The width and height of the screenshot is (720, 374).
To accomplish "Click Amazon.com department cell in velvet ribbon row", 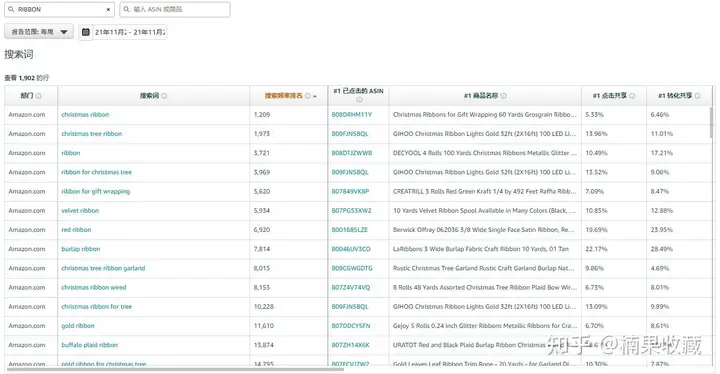I will (27, 210).
